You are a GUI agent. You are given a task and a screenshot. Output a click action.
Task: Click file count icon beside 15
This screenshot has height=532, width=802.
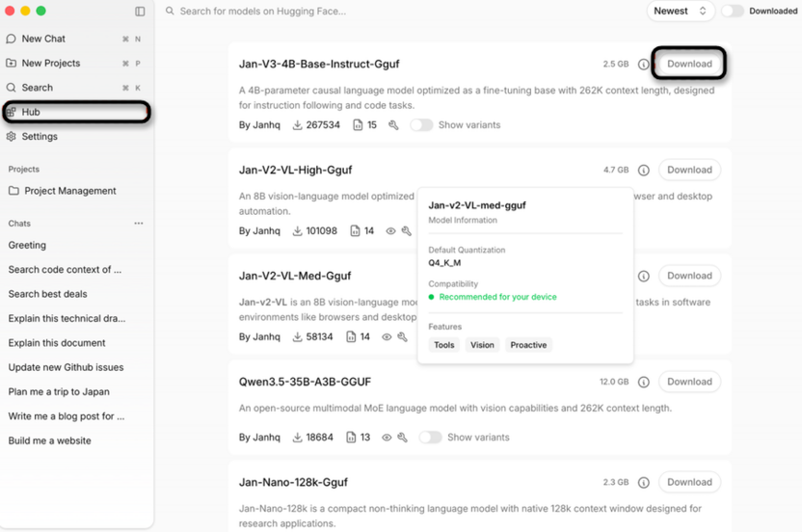358,125
